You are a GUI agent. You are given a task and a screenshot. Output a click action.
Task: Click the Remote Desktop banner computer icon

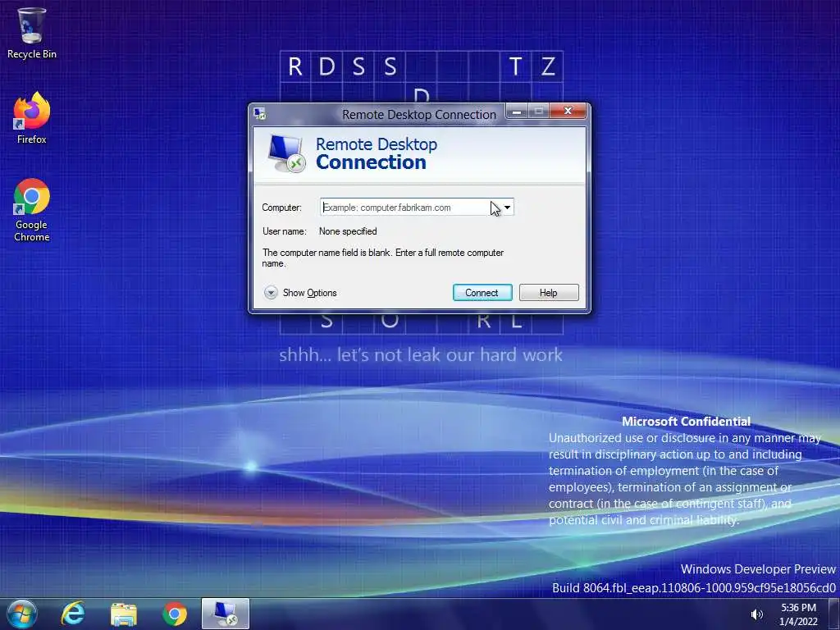(286, 153)
